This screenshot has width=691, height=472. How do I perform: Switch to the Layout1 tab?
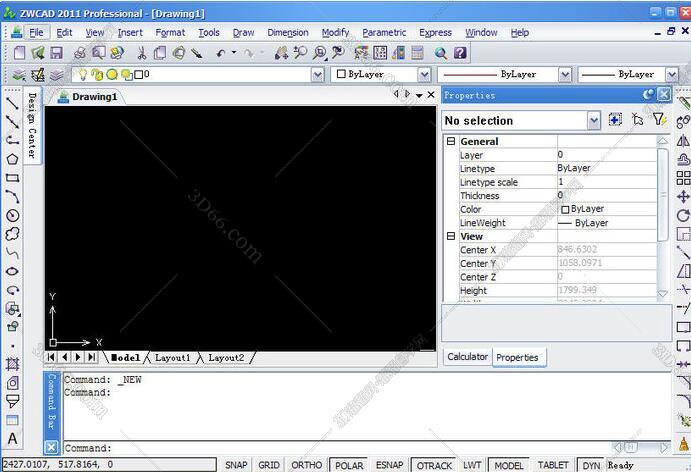pos(172,357)
